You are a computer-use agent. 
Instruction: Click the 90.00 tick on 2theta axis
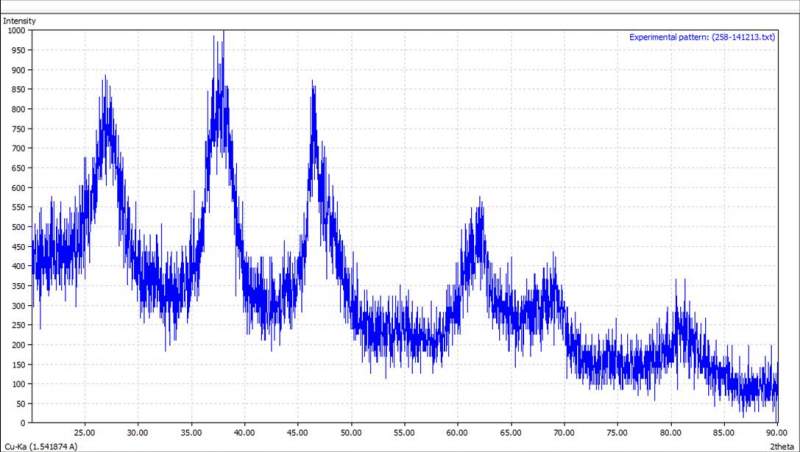777,433
